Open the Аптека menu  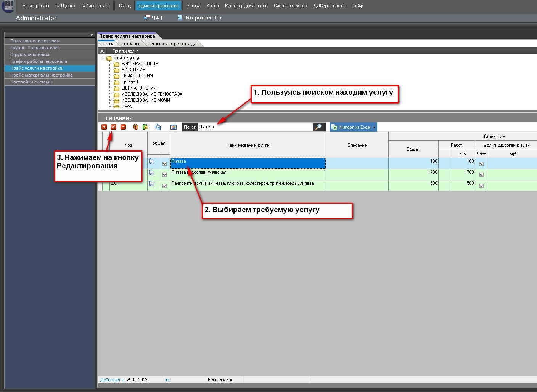[x=193, y=6]
